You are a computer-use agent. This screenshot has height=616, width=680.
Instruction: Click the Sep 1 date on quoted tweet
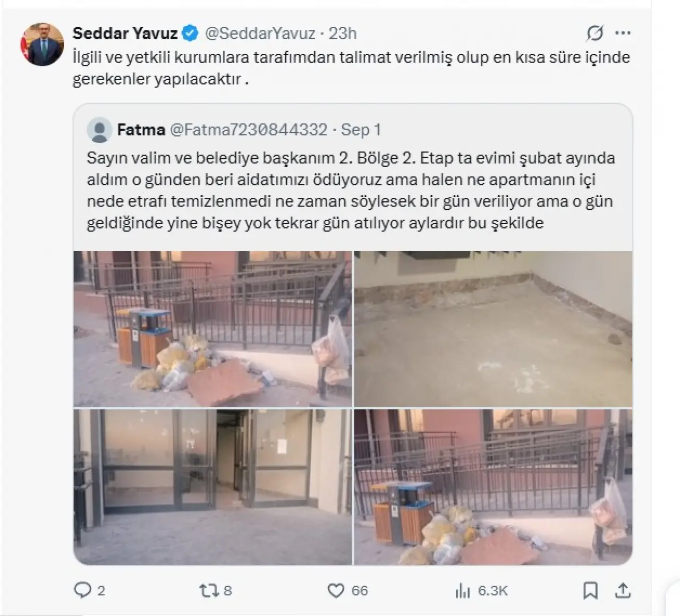(x=361, y=130)
